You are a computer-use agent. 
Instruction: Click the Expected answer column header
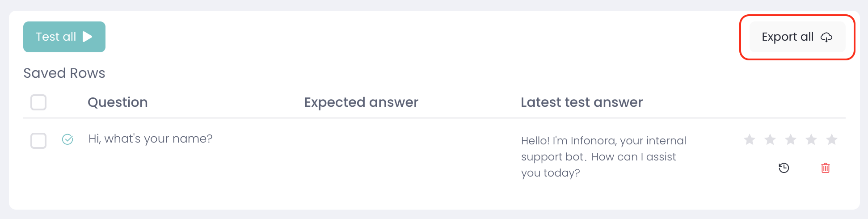[361, 102]
